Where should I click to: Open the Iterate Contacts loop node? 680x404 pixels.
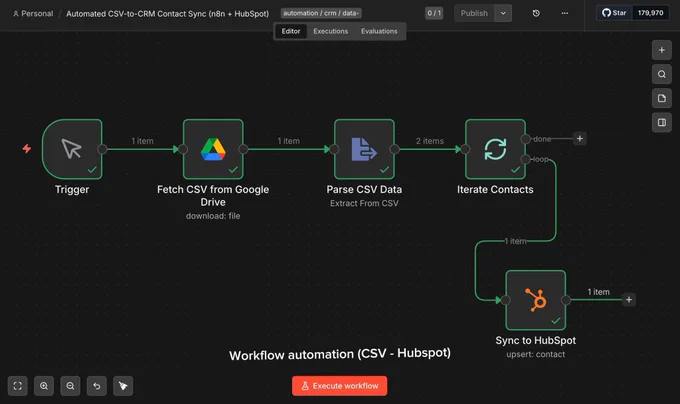tap(495, 149)
